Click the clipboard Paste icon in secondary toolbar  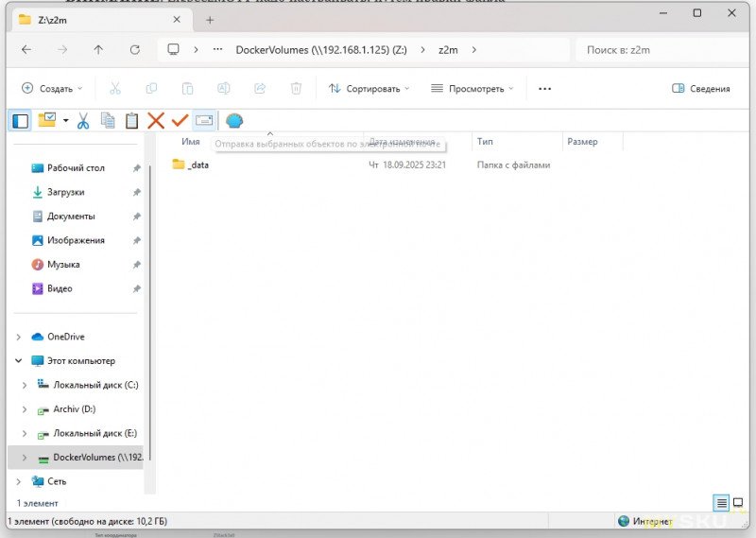tap(131, 121)
